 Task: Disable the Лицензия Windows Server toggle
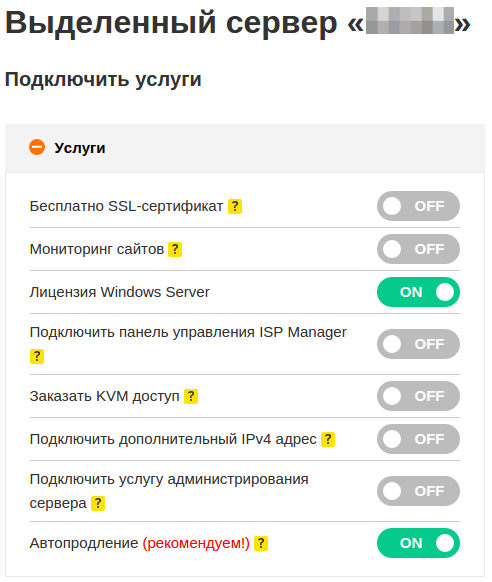[418, 292]
